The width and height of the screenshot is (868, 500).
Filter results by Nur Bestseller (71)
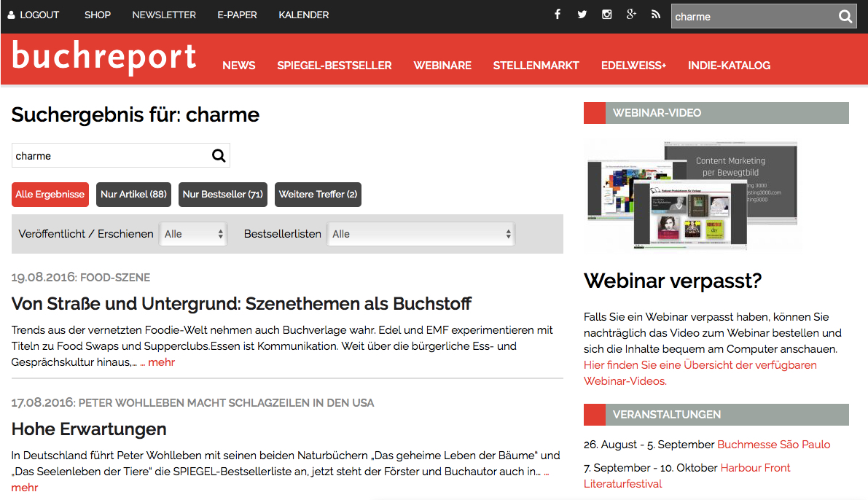pyautogui.click(x=223, y=195)
